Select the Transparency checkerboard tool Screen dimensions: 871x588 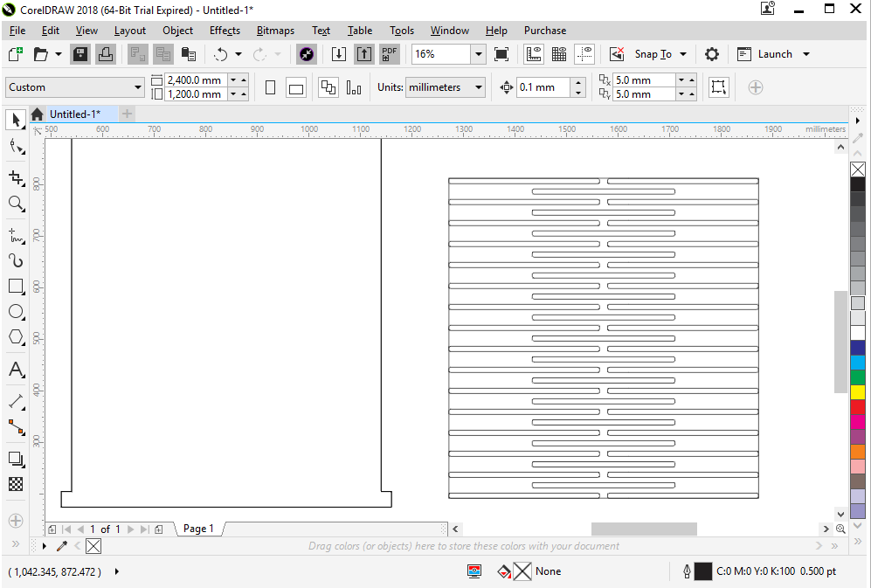tap(16, 484)
